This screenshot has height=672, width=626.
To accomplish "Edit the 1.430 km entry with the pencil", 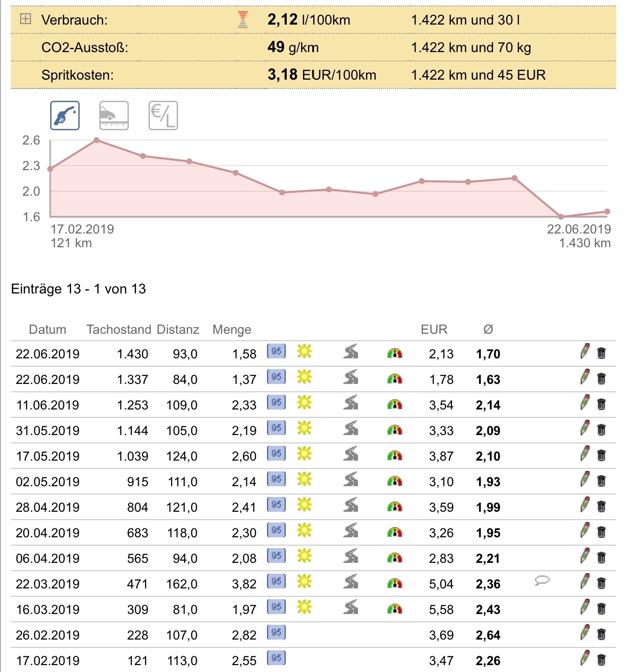I will coord(585,352).
